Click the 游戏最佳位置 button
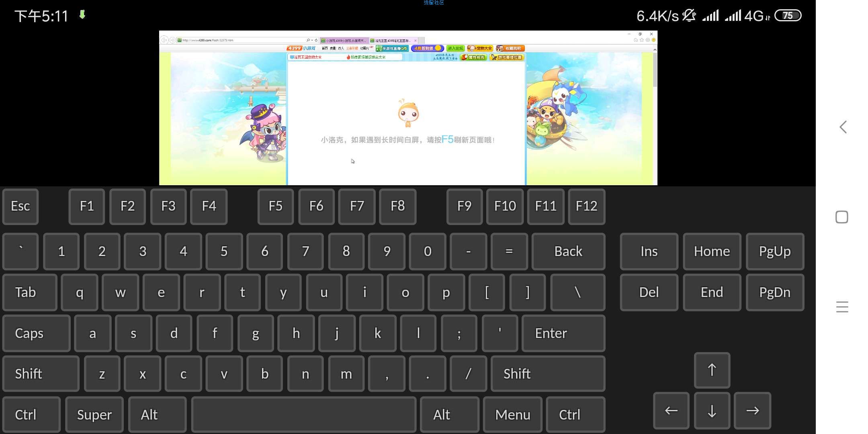The height and width of the screenshot is (434, 868). 507,57
